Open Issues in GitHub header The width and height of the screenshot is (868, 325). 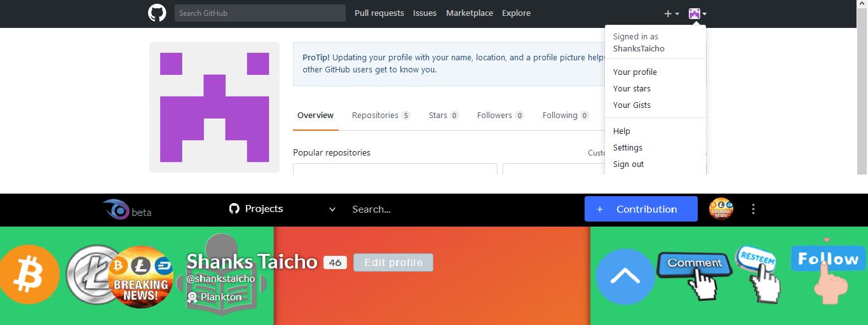(424, 13)
